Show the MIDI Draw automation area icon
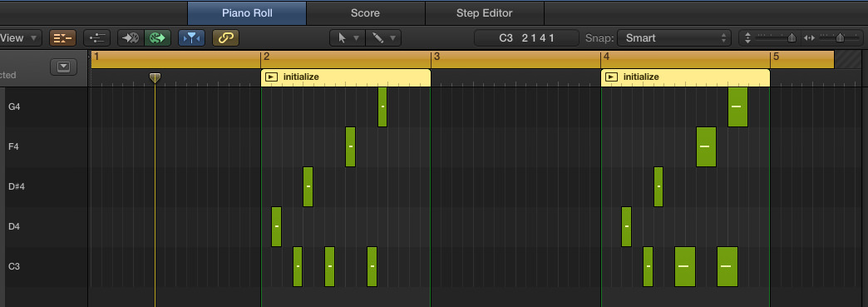Image resolution: width=868 pixels, height=307 pixels. (x=97, y=37)
